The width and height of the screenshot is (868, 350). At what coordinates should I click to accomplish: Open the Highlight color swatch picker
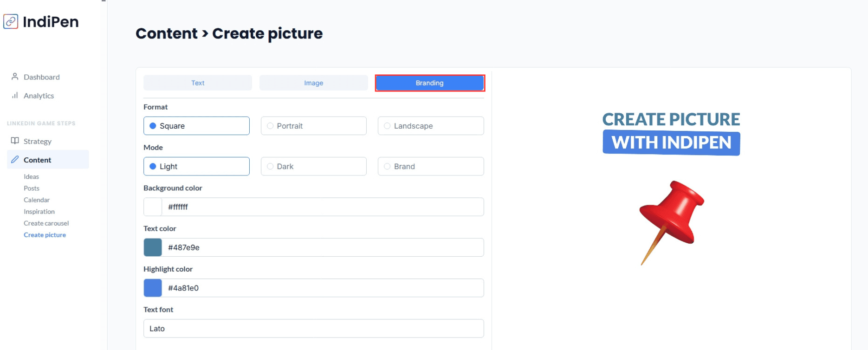click(153, 288)
